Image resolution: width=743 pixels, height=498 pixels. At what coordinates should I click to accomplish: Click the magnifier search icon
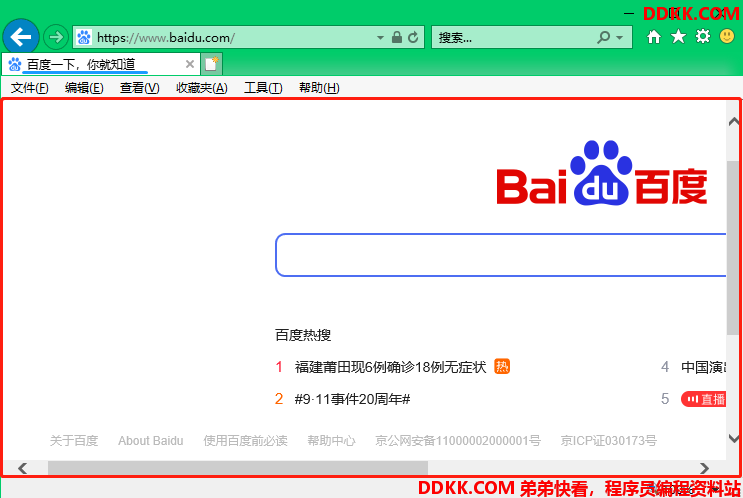click(x=604, y=37)
